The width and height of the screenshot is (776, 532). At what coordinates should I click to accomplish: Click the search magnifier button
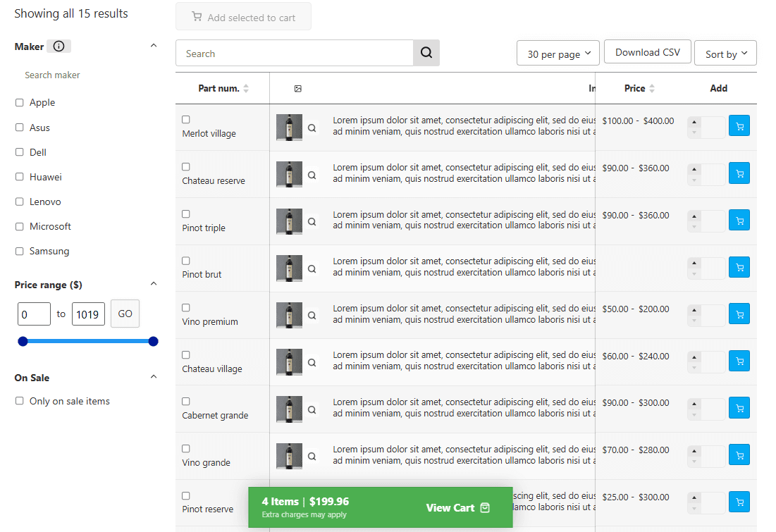(426, 53)
